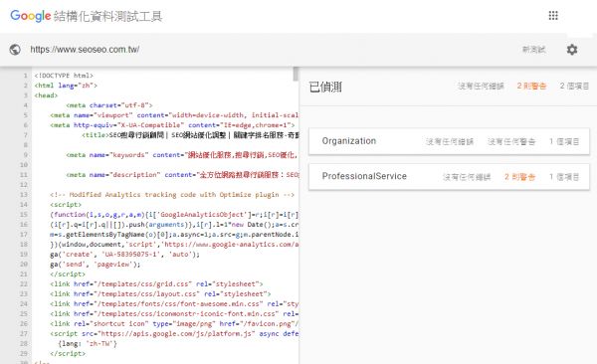Click the Modified Analytics tracking comment line
597x364 pixels.
pos(172,195)
